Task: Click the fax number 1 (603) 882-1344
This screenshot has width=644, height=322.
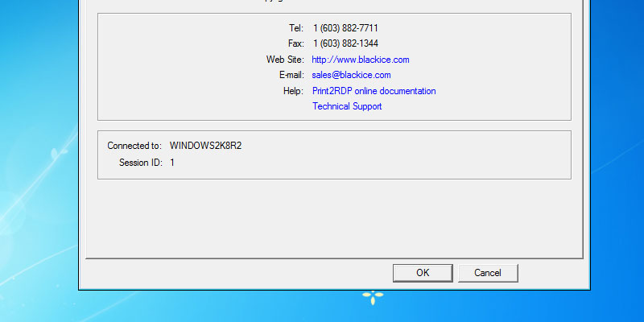Action: (345, 43)
